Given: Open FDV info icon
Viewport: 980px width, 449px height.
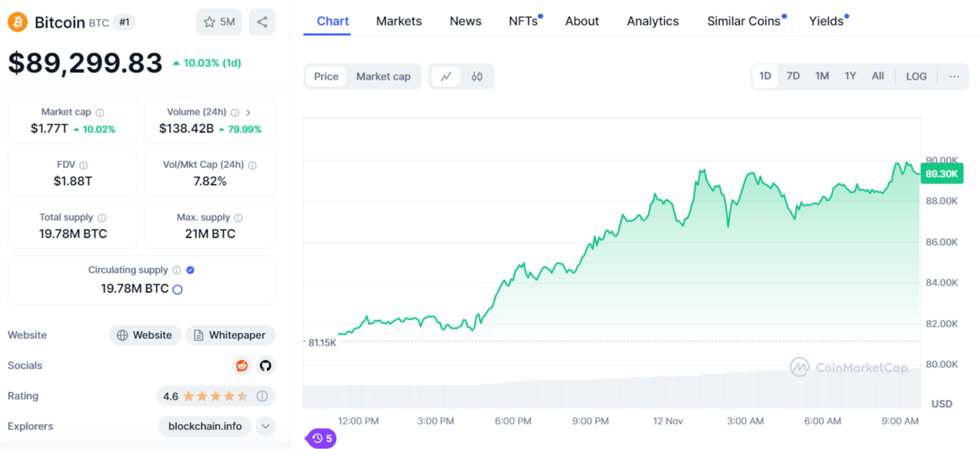Looking at the screenshot, I should click(x=83, y=165).
